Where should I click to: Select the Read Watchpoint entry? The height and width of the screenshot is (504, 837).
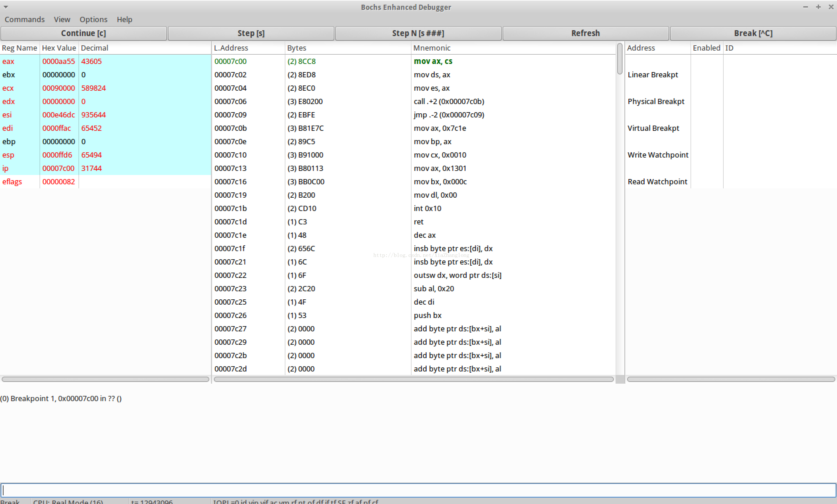click(657, 182)
